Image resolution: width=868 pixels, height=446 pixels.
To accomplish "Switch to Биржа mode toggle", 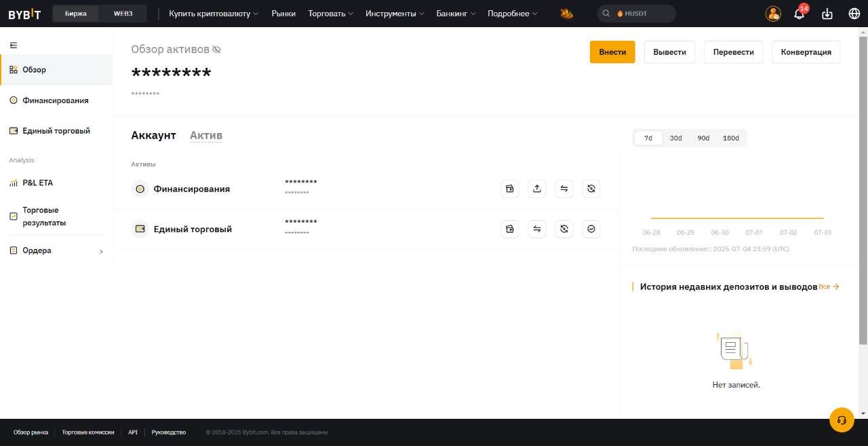I will coord(76,14).
